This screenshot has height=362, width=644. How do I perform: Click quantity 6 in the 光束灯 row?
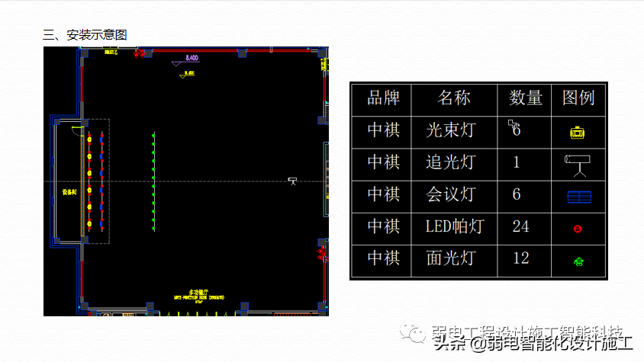[517, 130]
